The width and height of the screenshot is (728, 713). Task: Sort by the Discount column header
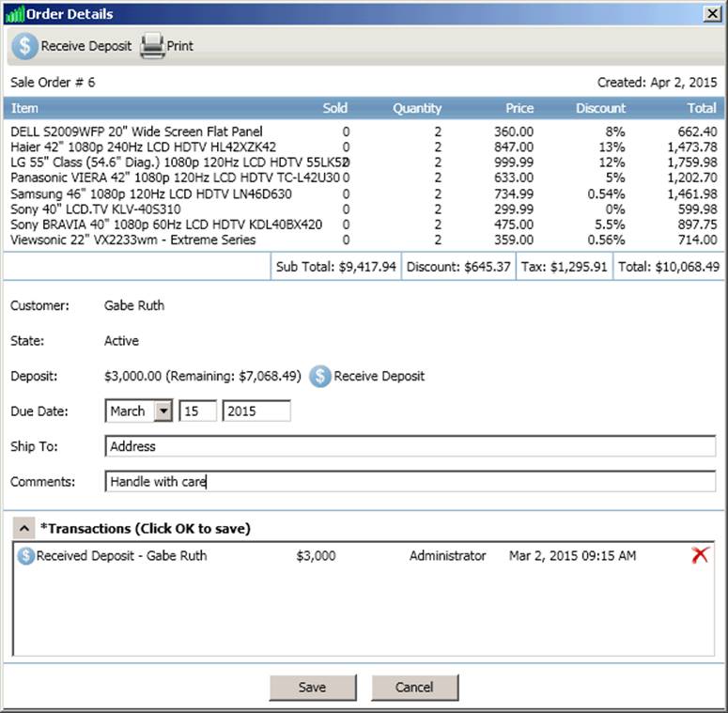pos(600,108)
